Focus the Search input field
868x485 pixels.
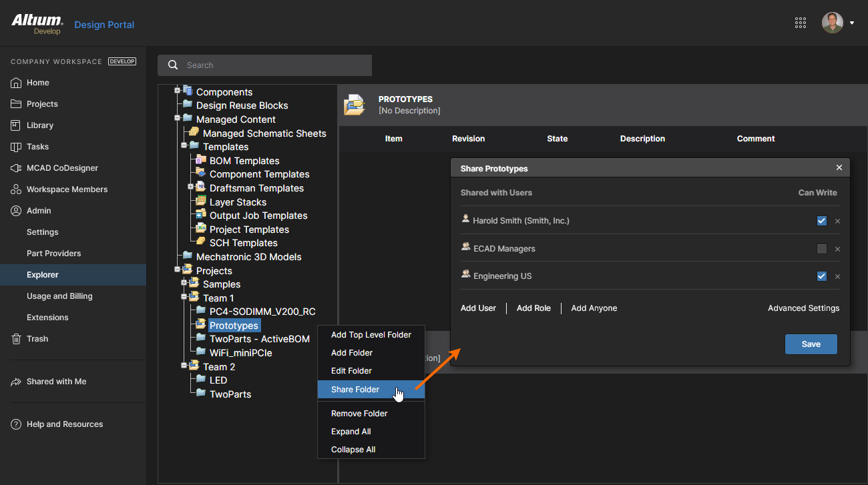point(274,65)
